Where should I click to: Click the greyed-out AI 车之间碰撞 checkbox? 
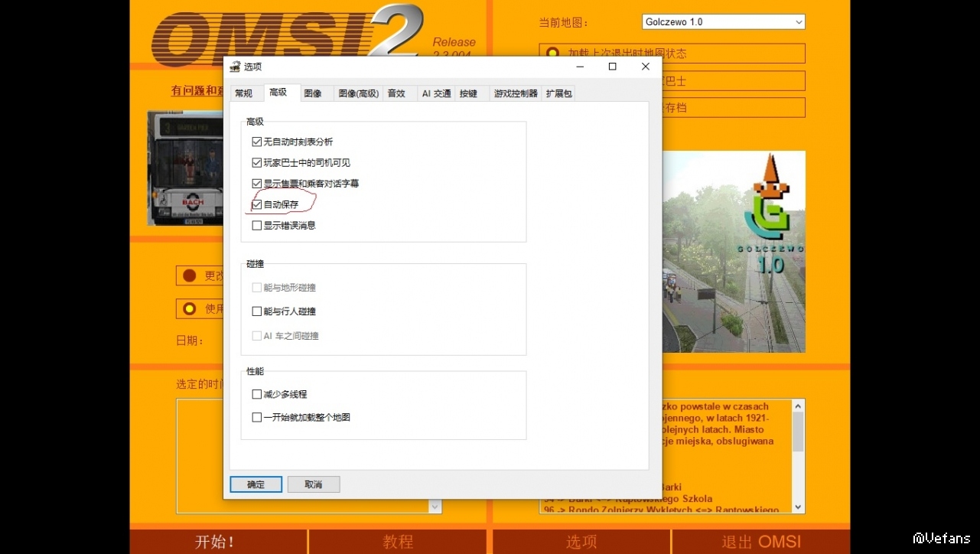(257, 335)
